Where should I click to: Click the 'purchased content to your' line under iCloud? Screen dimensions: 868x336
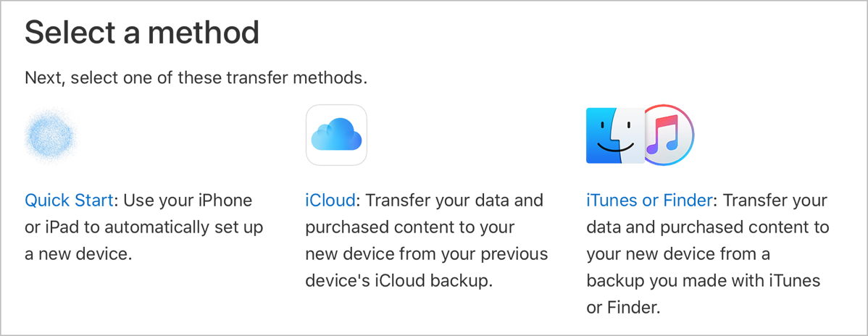(x=409, y=227)
